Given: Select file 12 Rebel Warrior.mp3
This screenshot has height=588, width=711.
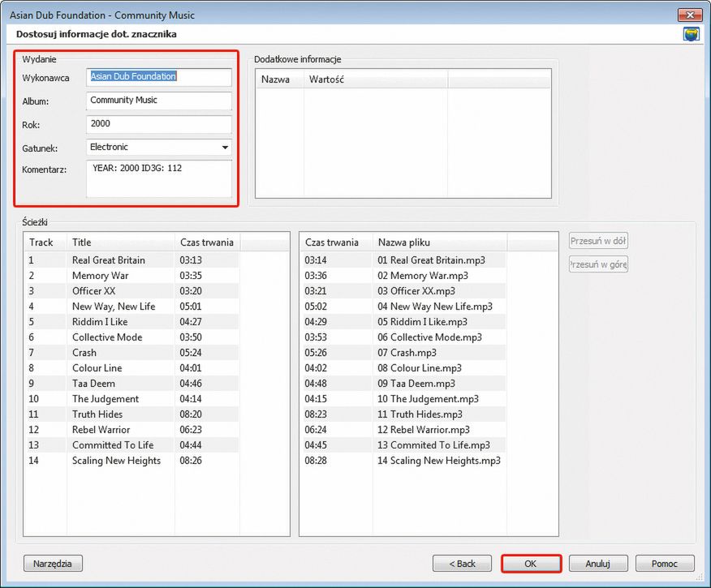Looking at the screenshot, I should [424, 430].
